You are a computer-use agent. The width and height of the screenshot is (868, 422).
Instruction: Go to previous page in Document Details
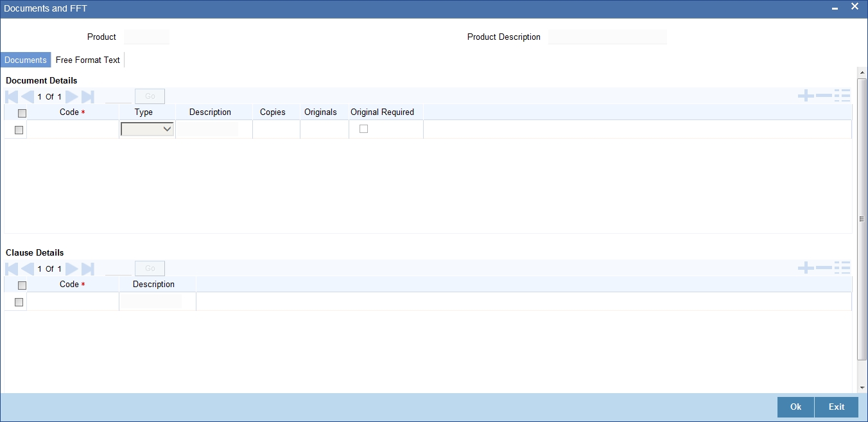click(x=27, y=97)
